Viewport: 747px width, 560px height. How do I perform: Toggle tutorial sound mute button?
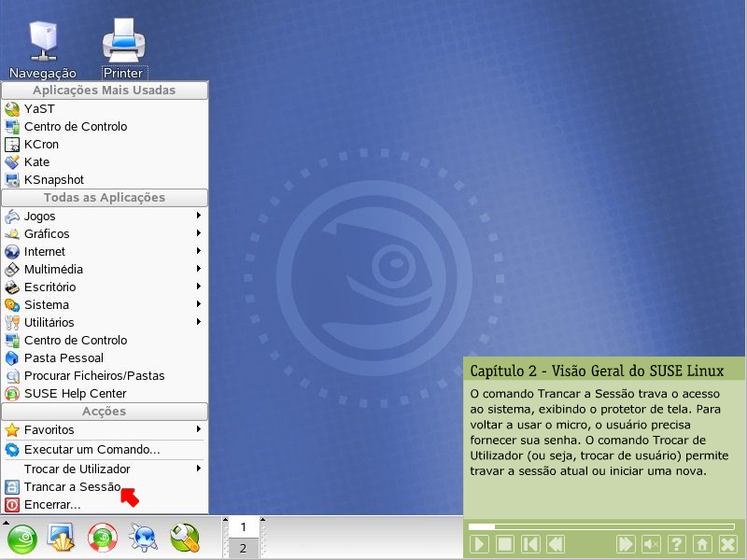tap(652, 544)
